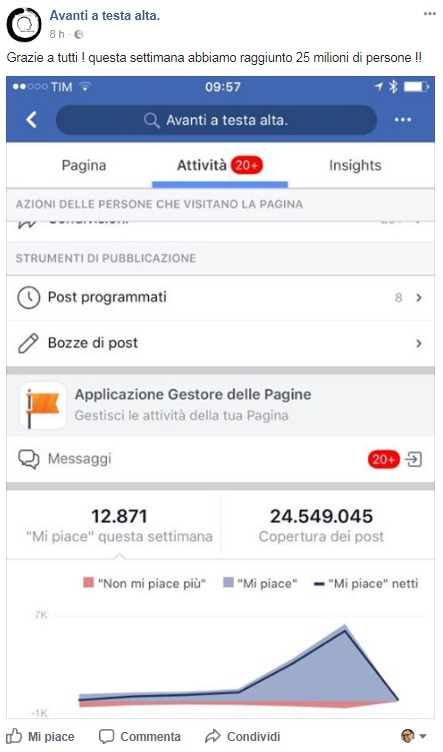The image size is (443, 752).
Task: Click the clock icon beside Post programmati
Action: (28, 297)
